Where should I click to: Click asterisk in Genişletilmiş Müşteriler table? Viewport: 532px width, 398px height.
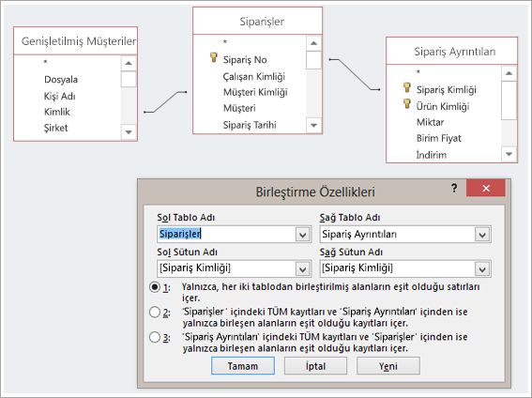click(45, 62)
